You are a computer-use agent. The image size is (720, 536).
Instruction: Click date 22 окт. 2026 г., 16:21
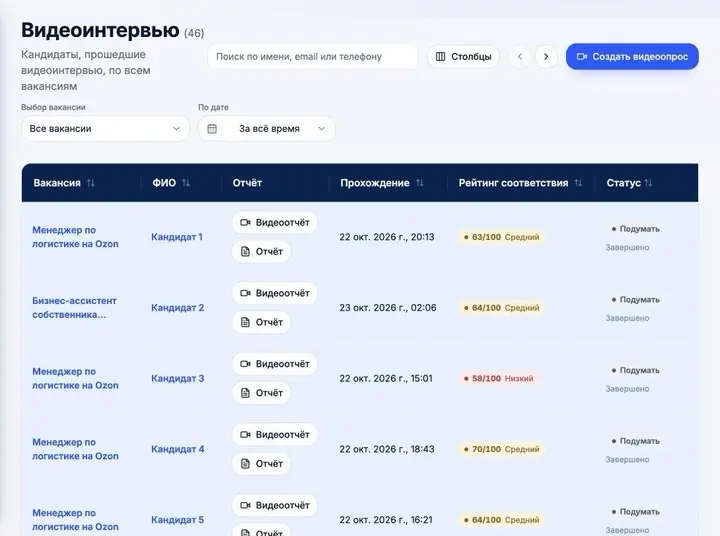[386, 520]
